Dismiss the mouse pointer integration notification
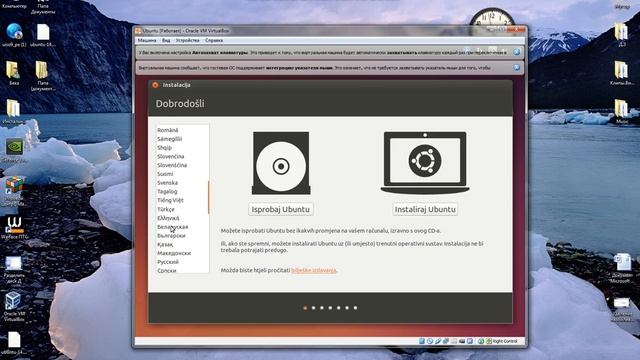The height and width of the screenshot is (360, 640). click(x=517, y=67)
